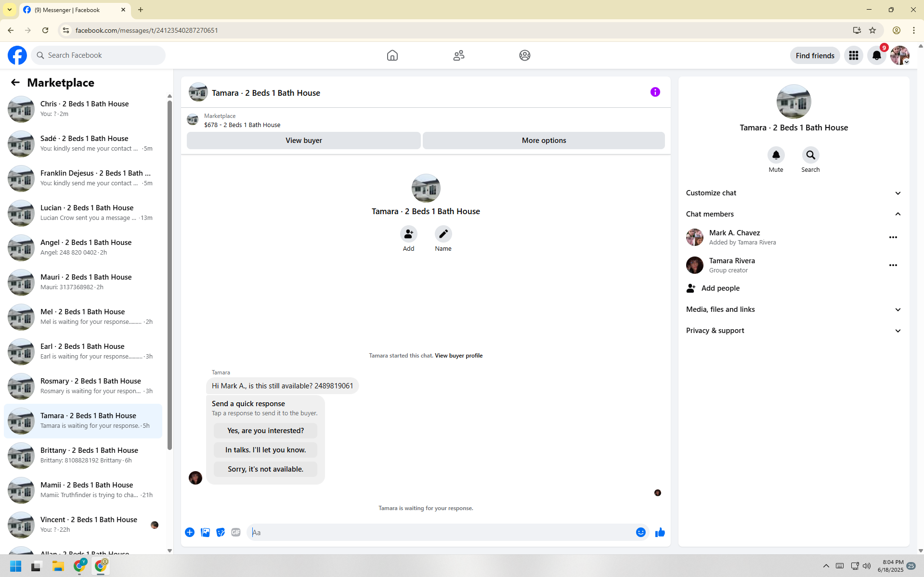Open the account profile picture menu

coord(900,55)
